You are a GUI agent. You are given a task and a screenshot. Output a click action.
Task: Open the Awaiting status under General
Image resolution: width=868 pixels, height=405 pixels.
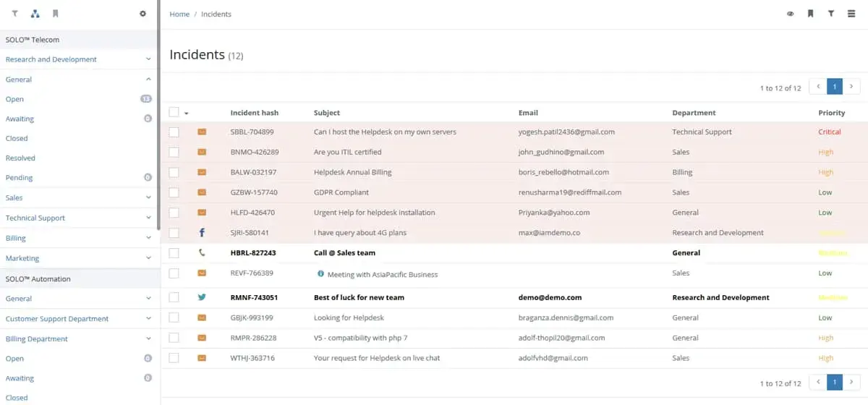tap(20, 119)
